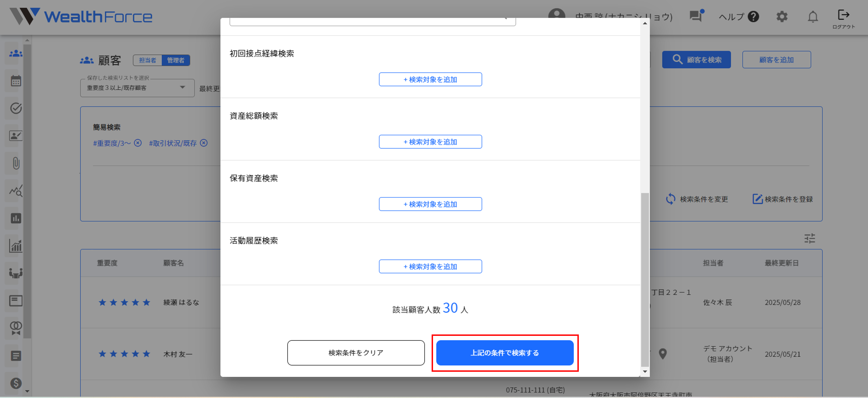Image resolution: width=868 pixels, height=398 pixels.
Task: Click 検索条件をクリア button
Action: [x=356, y=353]
